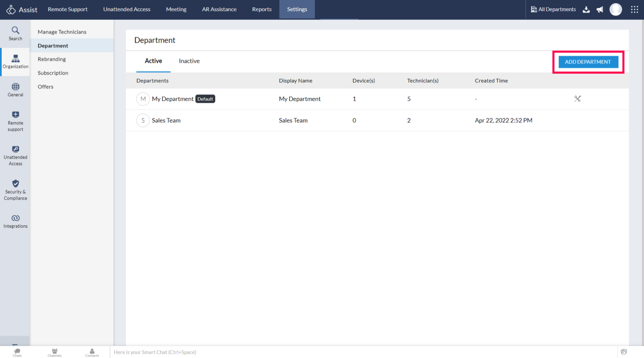The width and height of the screenshot is (644, 358).
Task: Go to Rebranding settings
Action: (52, 59)
